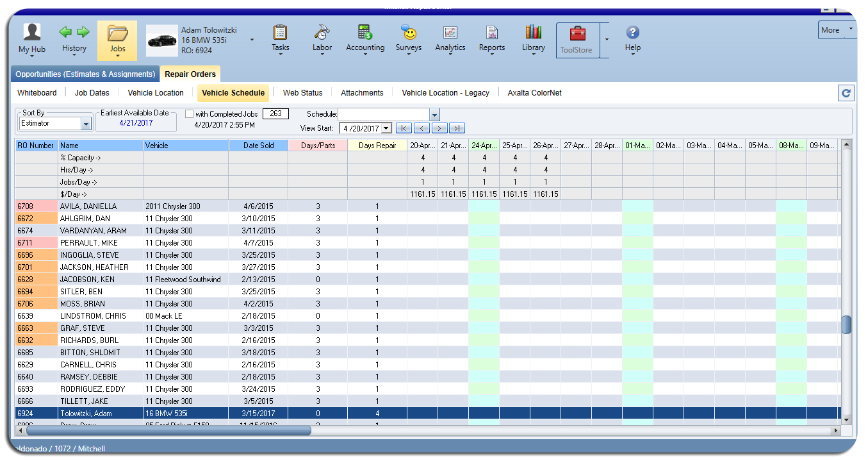The image size is (868, 461).
Task: Open the Tasks clipboard
Action: [x=280, y=38]
